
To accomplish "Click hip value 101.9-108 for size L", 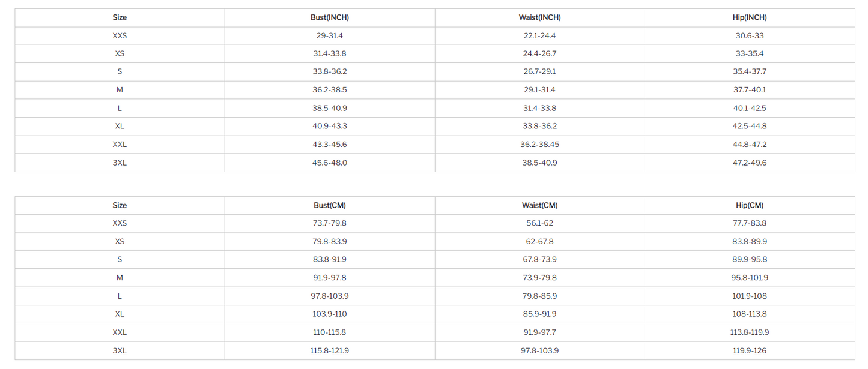I will (750, 296).
